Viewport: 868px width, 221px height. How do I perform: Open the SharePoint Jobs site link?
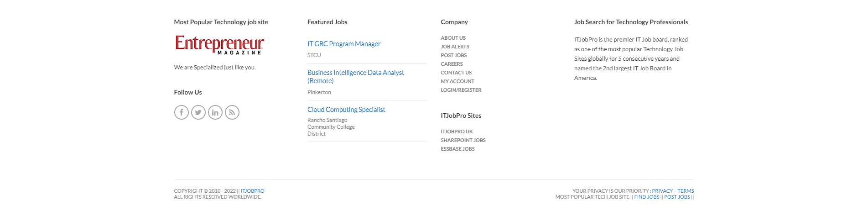click(x=463, y=140)
